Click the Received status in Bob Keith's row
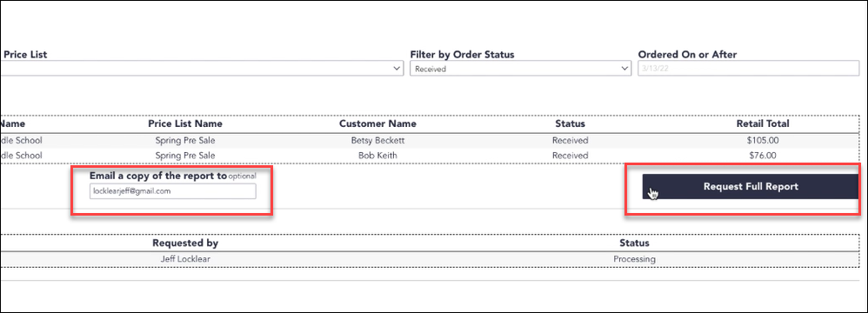The height and width of the screenshot is (313, 868). tap(571, 156)
